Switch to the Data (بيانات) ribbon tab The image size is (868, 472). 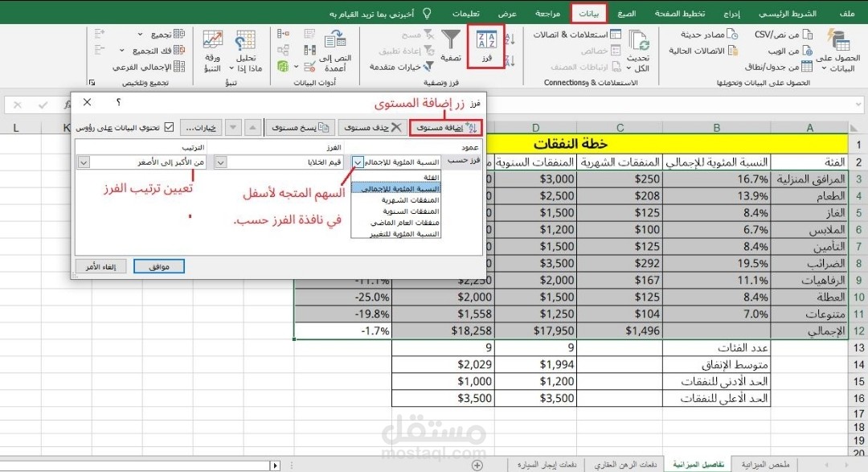[x=588, y=14]
